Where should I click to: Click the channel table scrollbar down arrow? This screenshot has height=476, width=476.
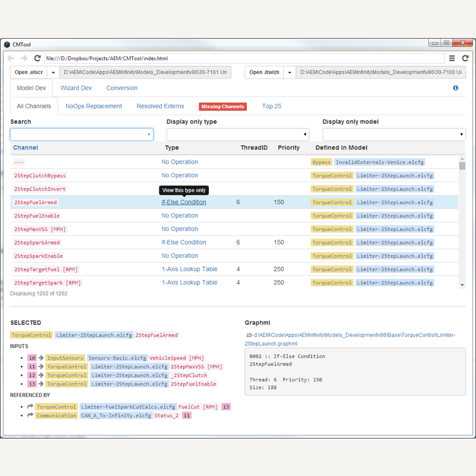coord(462,285)
